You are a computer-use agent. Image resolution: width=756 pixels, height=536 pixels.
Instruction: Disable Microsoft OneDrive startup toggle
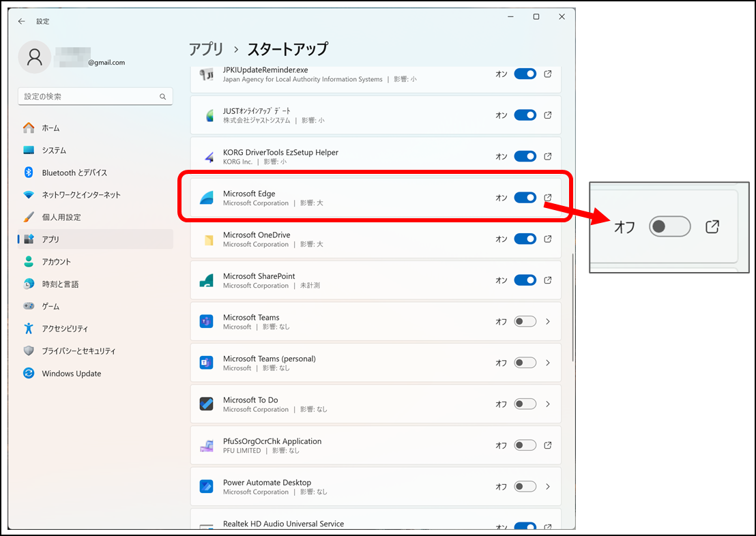pos(525,239)
